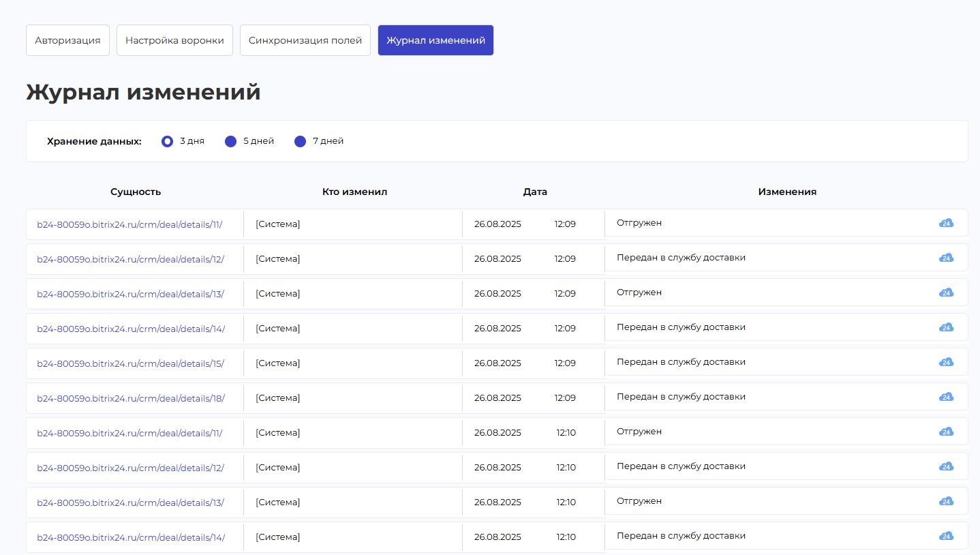Open the Настройка воронки tab
The image size is (980, 555).
click(x=174, y=40)
